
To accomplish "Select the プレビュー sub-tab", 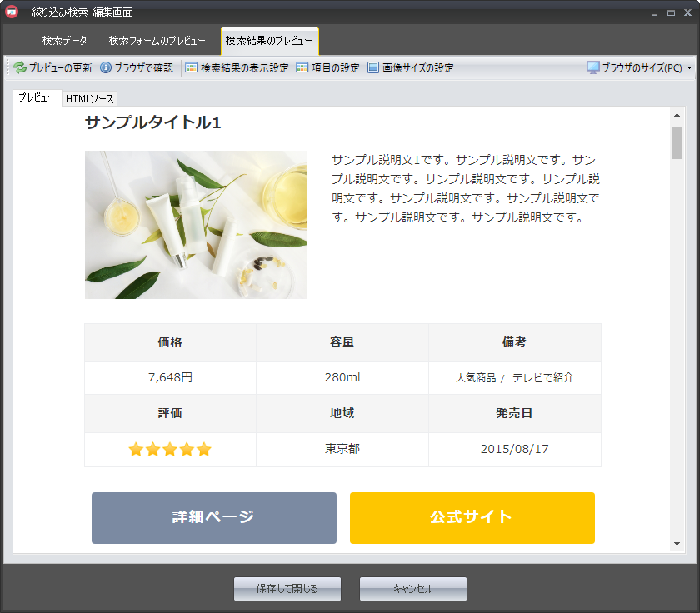I will click(37, 98).
